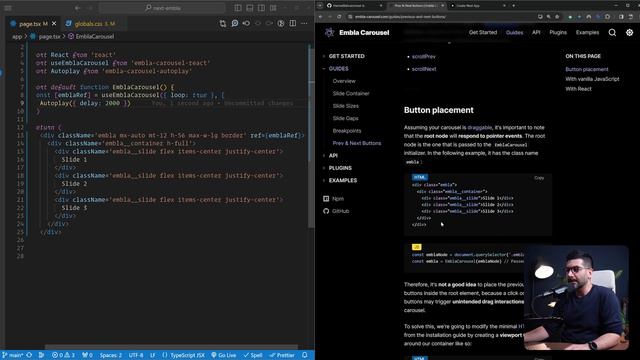Viewport: 640px width, 360px height.
Task: Change end of line sequence LF
Action: point(152,355)
